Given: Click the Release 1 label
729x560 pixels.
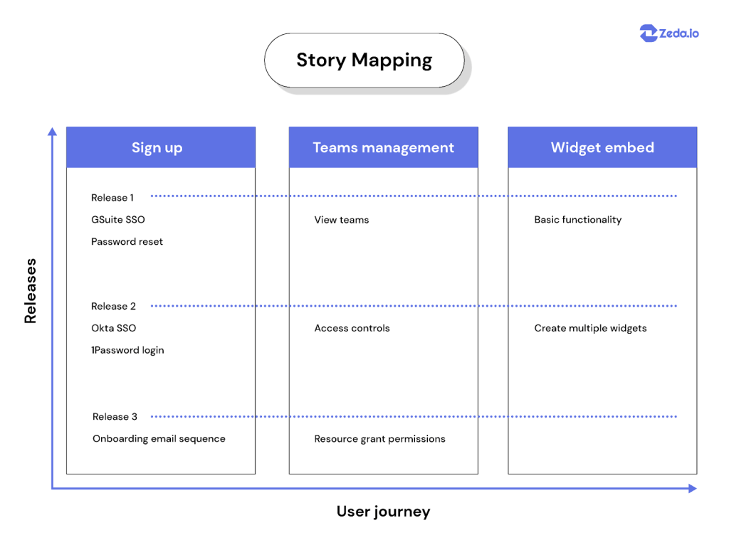Looking at the screenshot, I should click(112, 198).
